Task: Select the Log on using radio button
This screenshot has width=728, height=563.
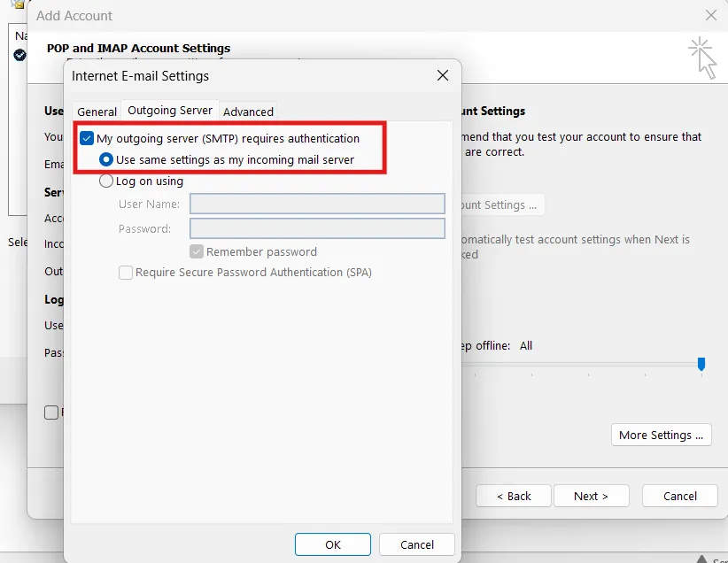Action: (x=106, y=181)
